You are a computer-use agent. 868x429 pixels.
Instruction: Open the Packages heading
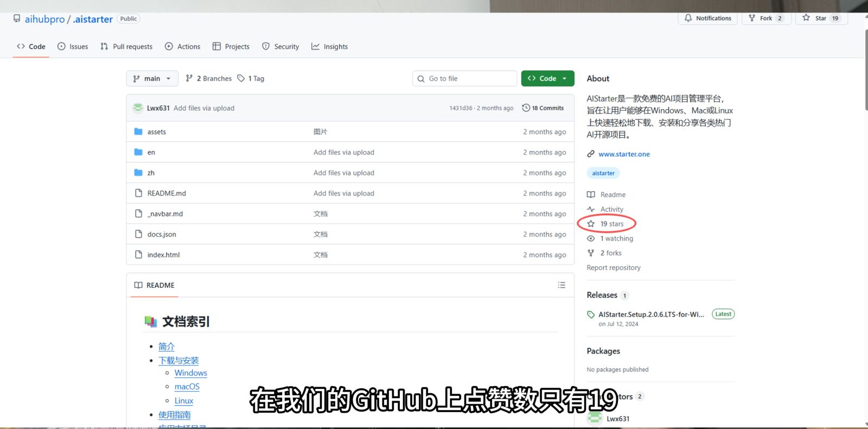coord(603,351)
